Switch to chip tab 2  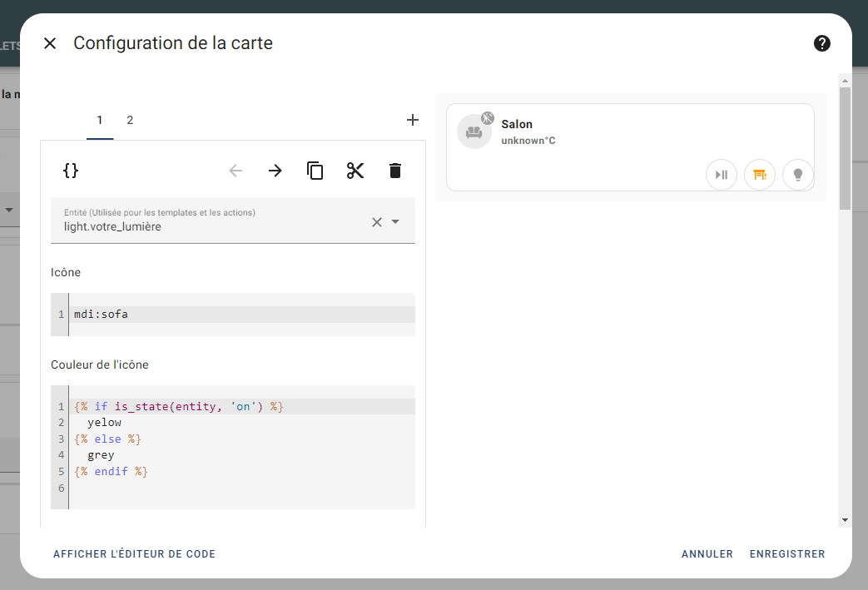130,120
